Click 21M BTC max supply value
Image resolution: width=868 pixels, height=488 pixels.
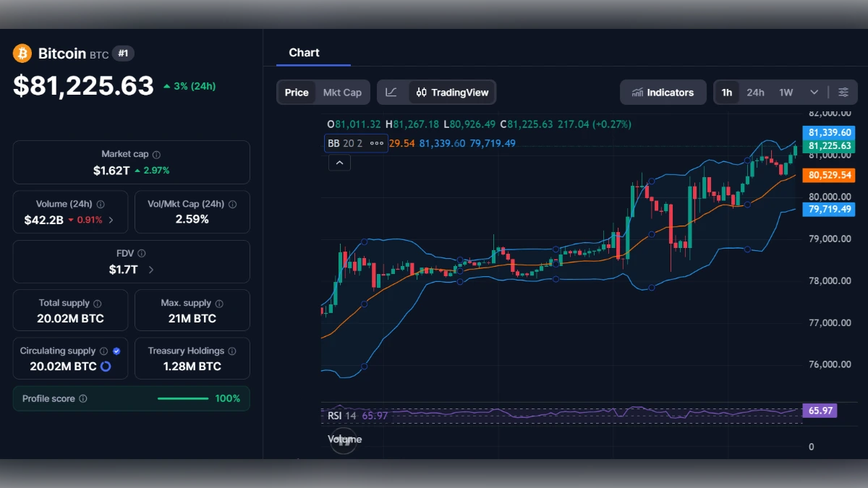click(x=192, y=319)
